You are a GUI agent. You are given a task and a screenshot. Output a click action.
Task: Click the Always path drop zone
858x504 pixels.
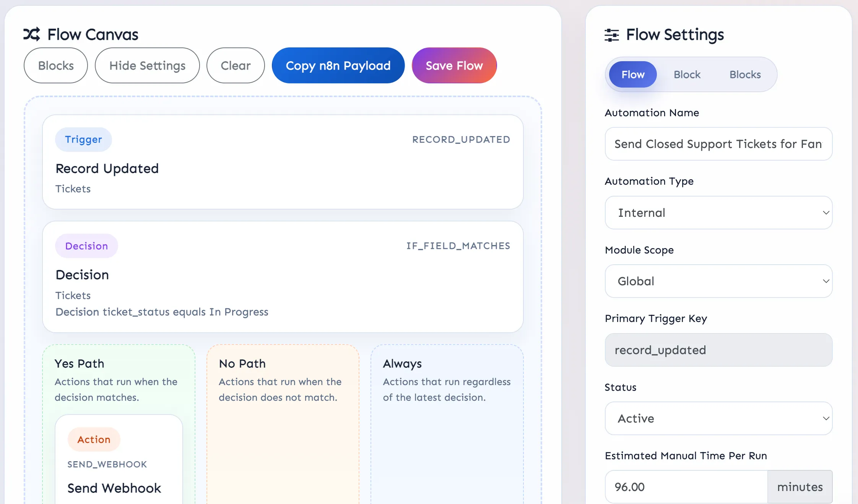[447, 424]
